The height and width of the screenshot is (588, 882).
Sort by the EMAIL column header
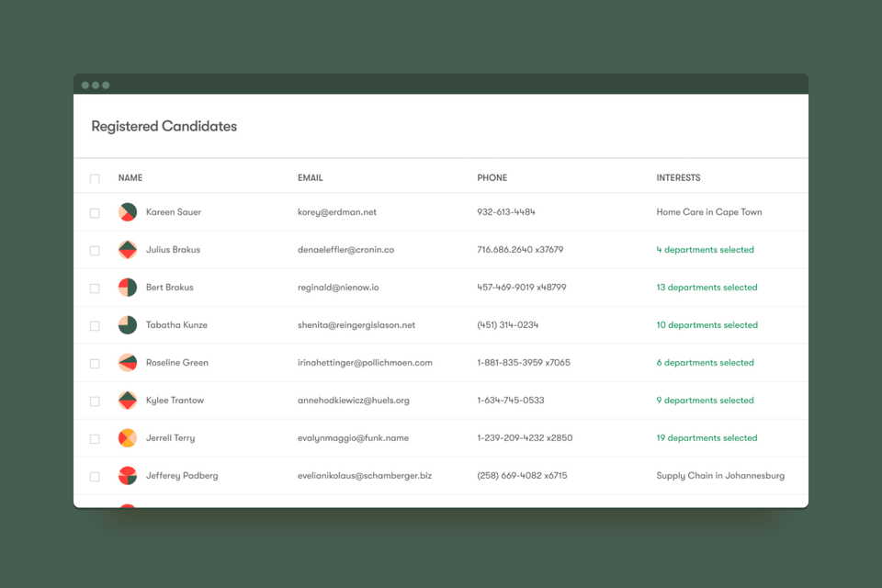coord(310,178)
